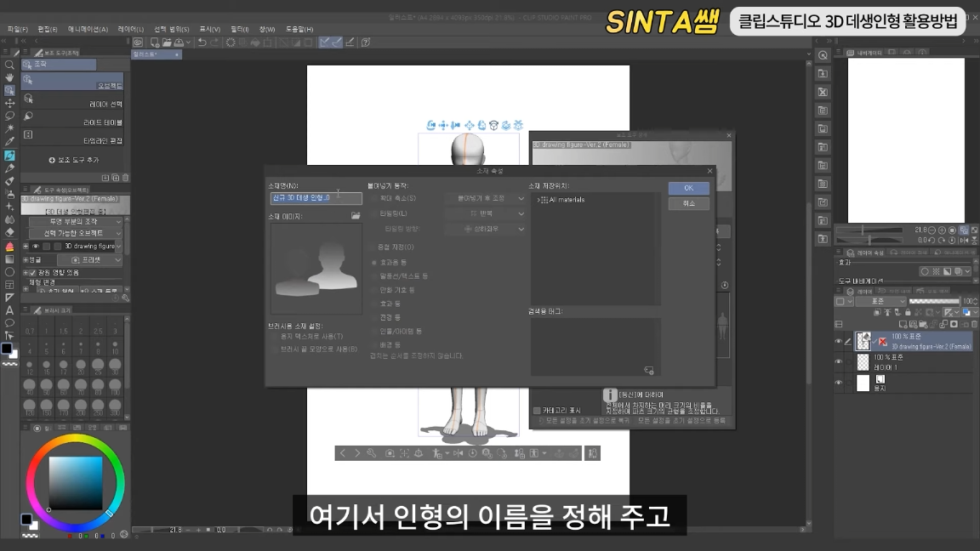This screenshot has height=551, width=980.
Task: Open Clip Studio launcher icon in command bar
Action: click(x=138, y=43)
